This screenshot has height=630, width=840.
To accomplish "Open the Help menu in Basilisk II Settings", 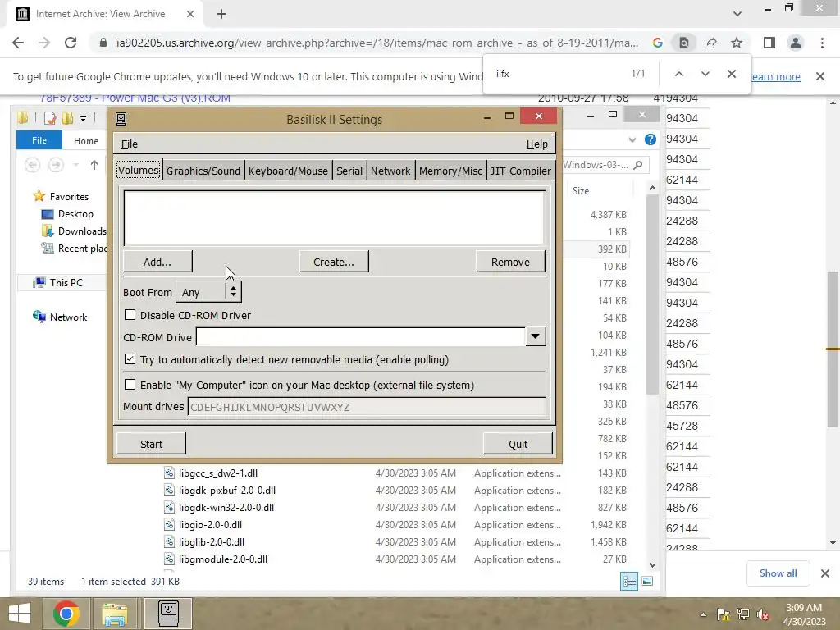I will tap(536, 144).
